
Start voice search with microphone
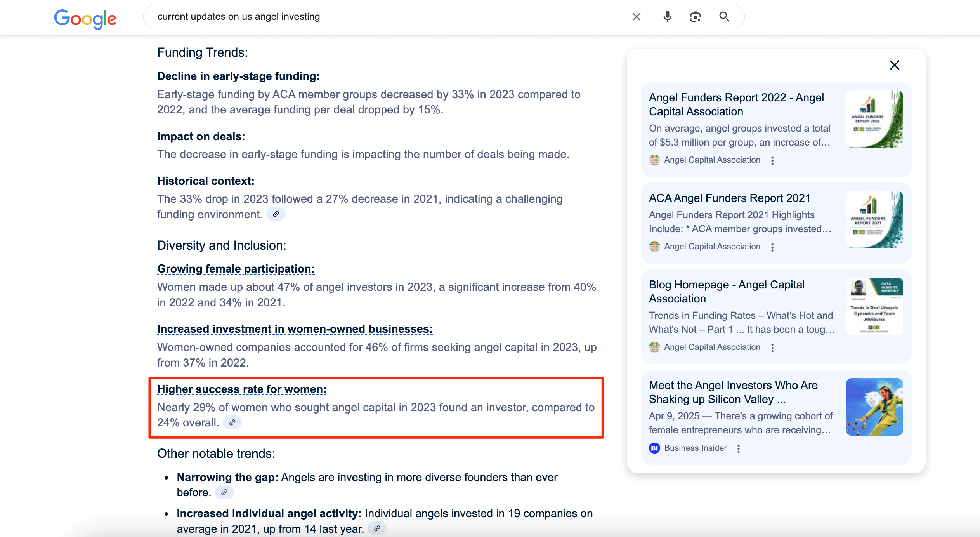click(x=667, y=17)
